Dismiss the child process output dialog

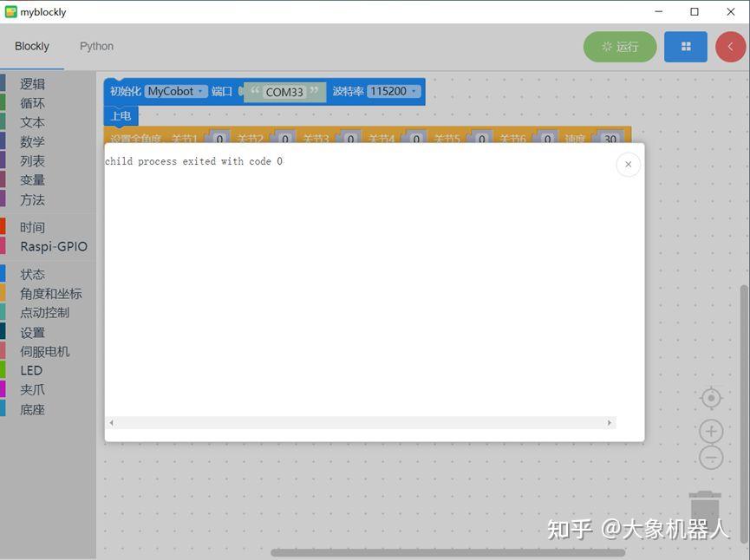click(628, 164)
